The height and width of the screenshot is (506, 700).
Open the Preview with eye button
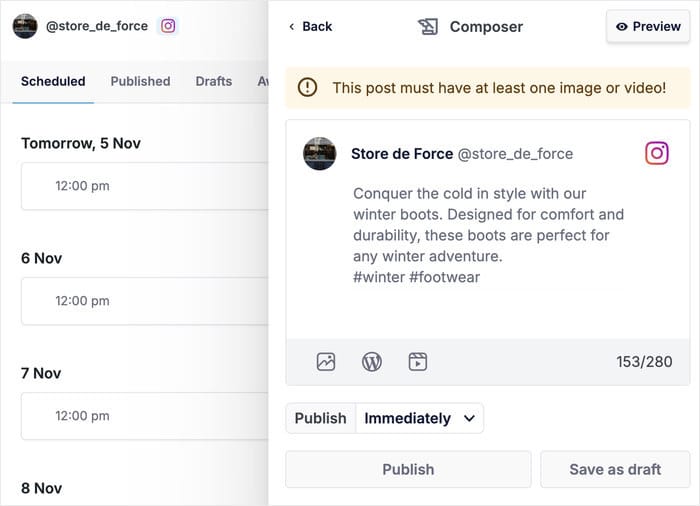pyautogui.click(x=648, y=27)
